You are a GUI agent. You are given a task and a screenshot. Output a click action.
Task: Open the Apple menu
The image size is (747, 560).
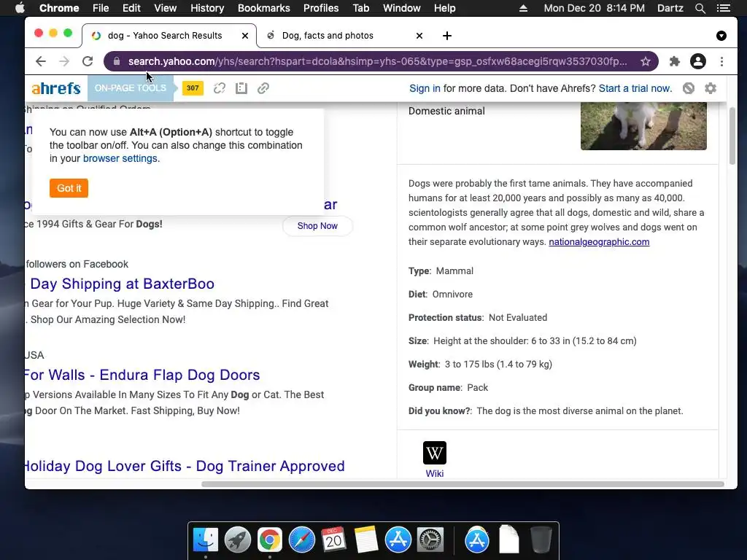pos(20,8)
